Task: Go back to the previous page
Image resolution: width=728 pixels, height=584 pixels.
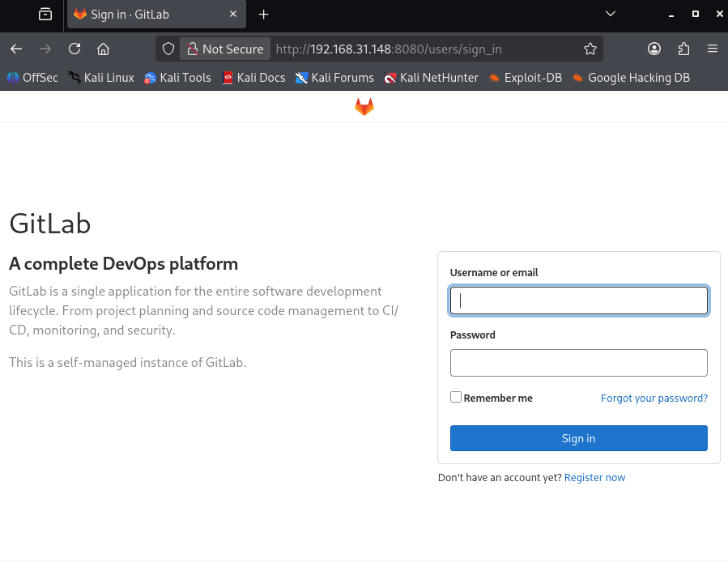Action: point(16,49)
